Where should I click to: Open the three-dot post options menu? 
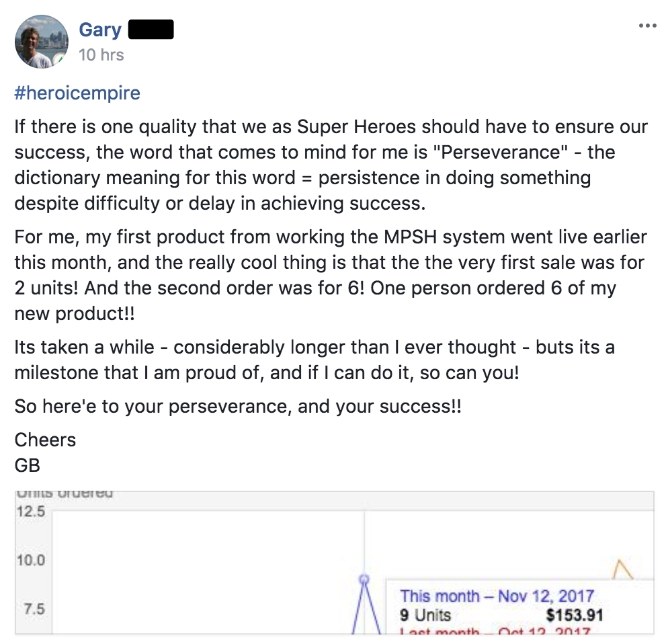click(646, 26)
